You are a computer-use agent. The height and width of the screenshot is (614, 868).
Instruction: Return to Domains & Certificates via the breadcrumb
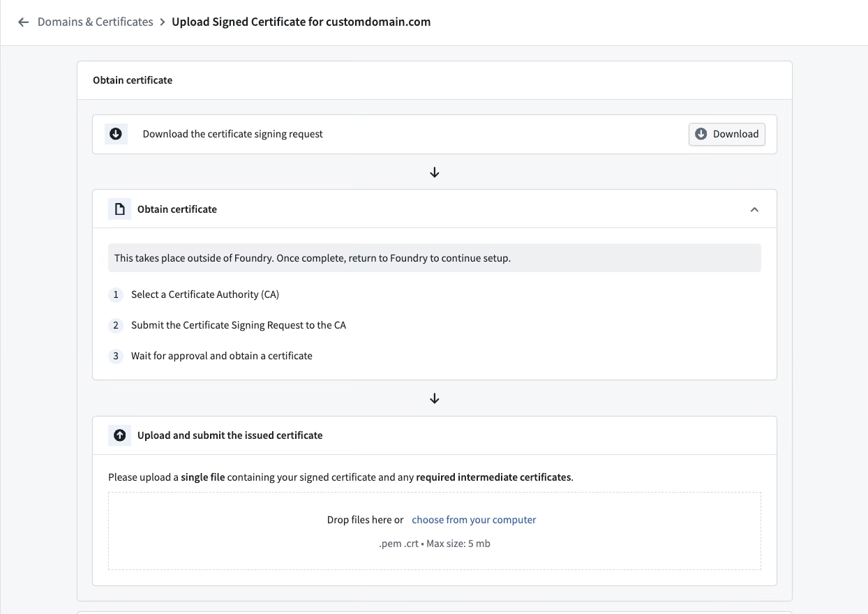(96, 22)
